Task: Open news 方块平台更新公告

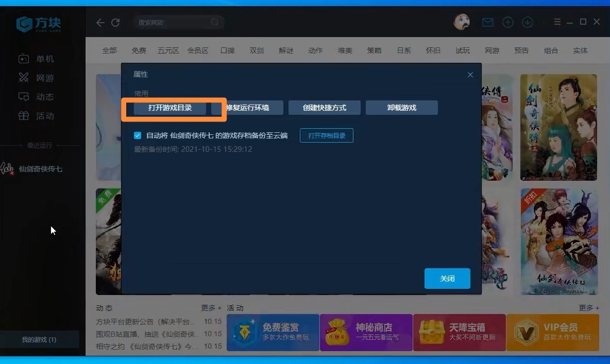Action: coord(145,322)
